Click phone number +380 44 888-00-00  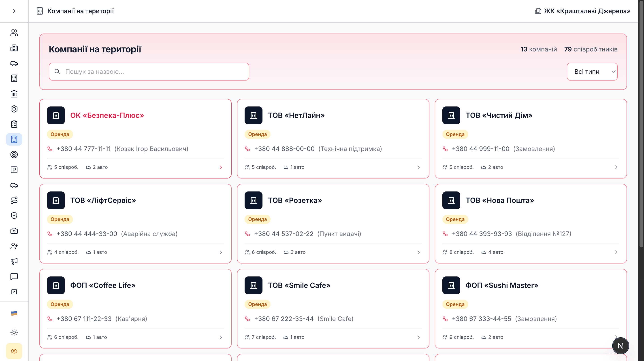[x=284, y=149]
